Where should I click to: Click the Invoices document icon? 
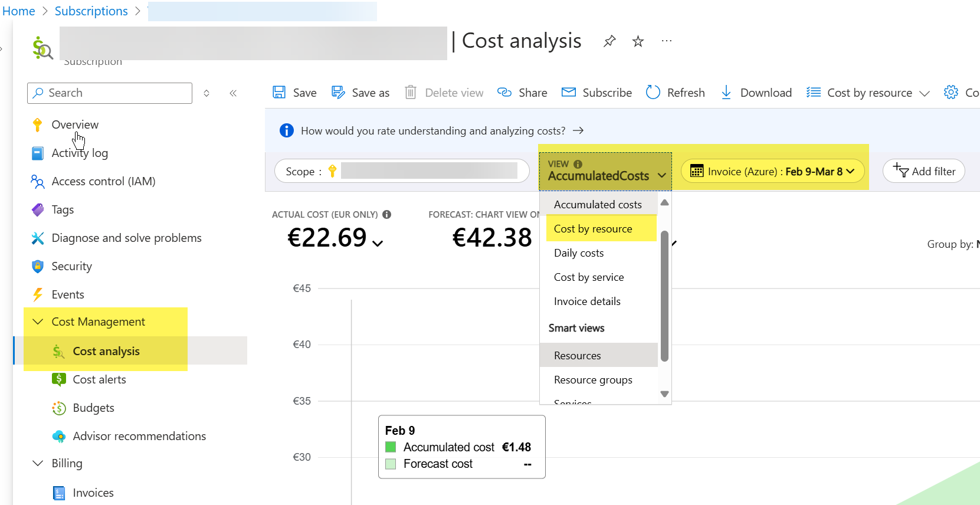click(x=58, y=493)
